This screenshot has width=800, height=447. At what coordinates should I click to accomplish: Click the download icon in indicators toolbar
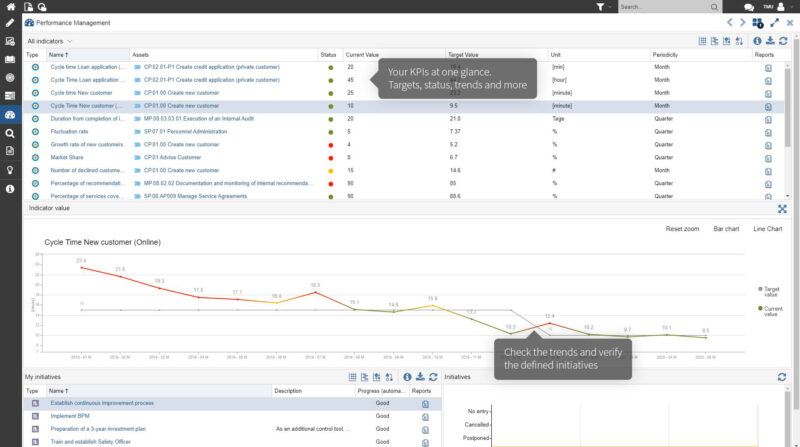click(769, 41)
